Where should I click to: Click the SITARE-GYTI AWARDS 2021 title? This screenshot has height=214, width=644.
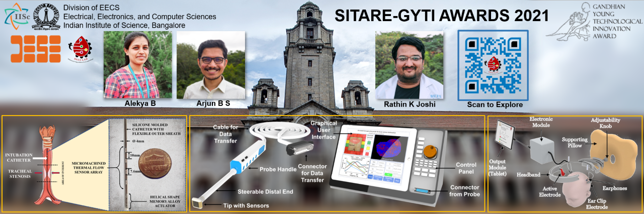point(442,16)
